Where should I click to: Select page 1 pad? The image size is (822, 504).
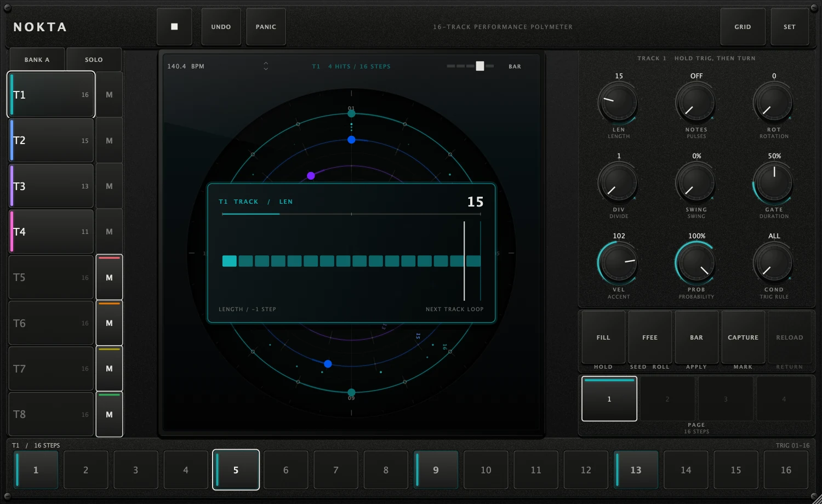coord(609,399)
